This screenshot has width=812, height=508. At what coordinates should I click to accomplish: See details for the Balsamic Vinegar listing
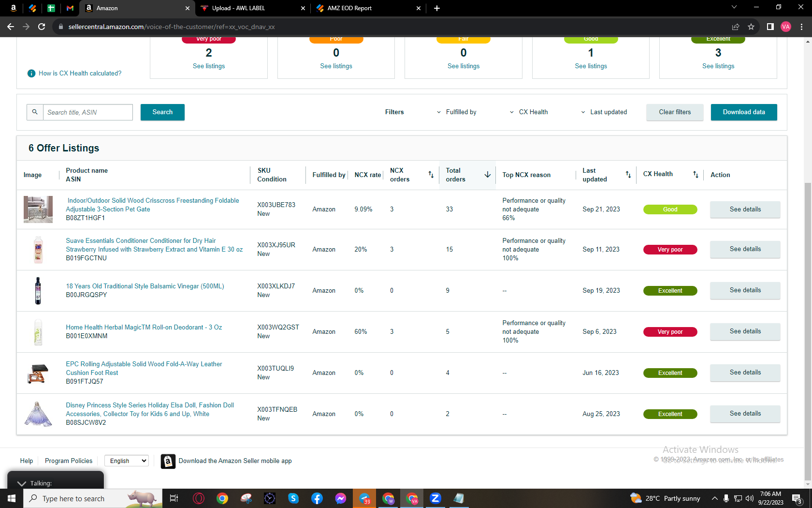[745, 290]
